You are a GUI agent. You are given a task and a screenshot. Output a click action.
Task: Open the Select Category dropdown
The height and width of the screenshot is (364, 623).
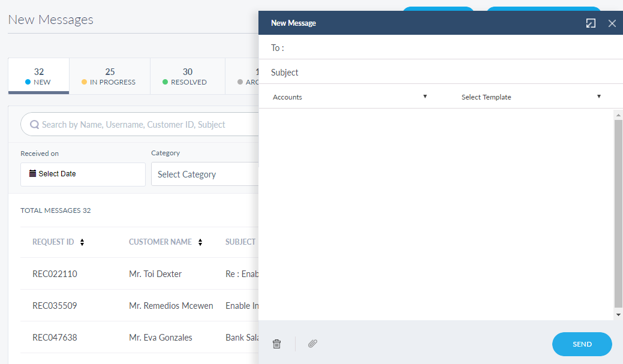204,175
